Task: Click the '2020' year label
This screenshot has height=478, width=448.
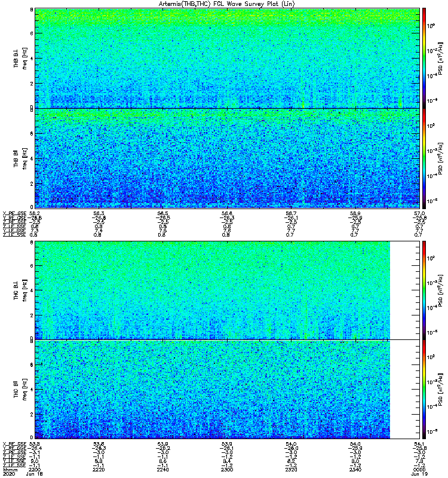Action: [9, 474]
